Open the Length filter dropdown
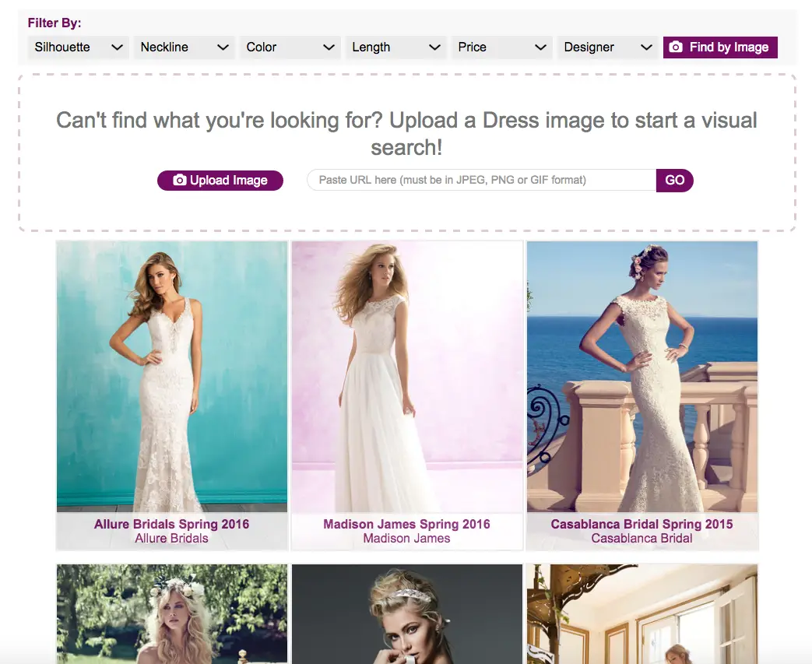Viewport: 812px width, 664px height. pyautogui.click(x=395, y=47)
